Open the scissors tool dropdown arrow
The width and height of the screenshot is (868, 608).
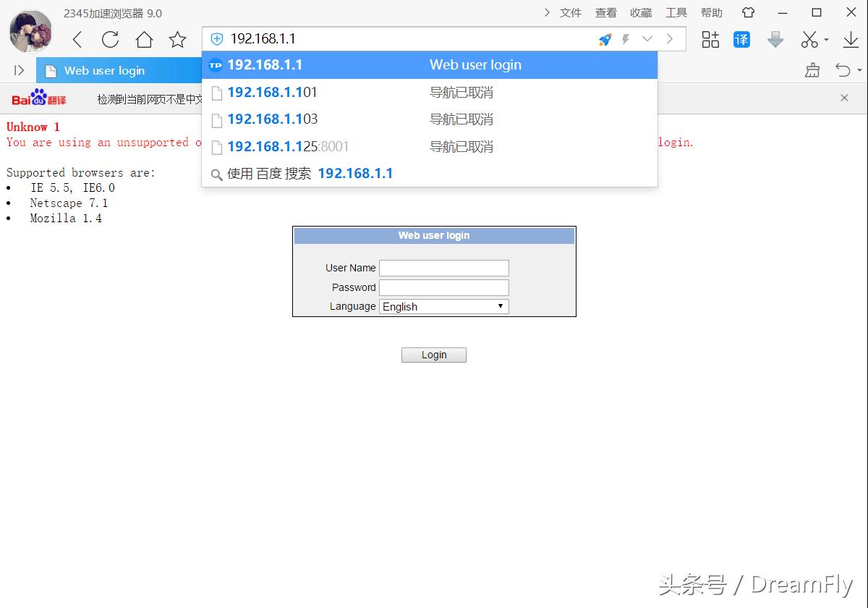pyautogui.click(x=825, y=40)
